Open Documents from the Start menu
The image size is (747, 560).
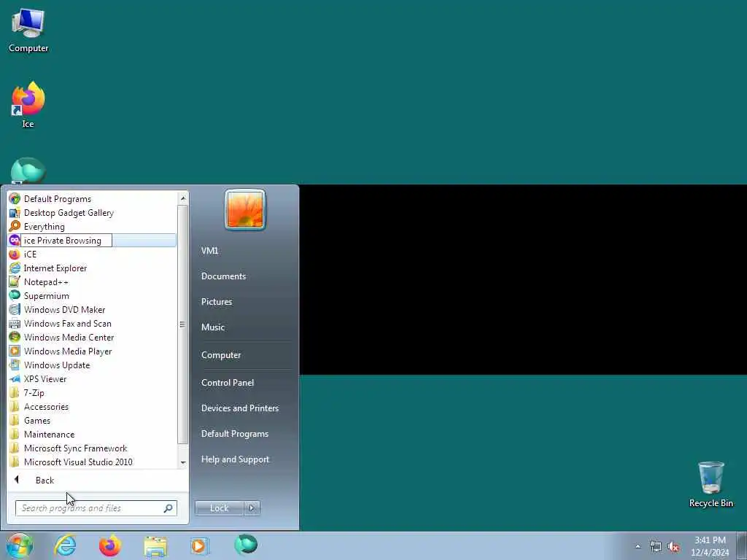click(223, 276)
